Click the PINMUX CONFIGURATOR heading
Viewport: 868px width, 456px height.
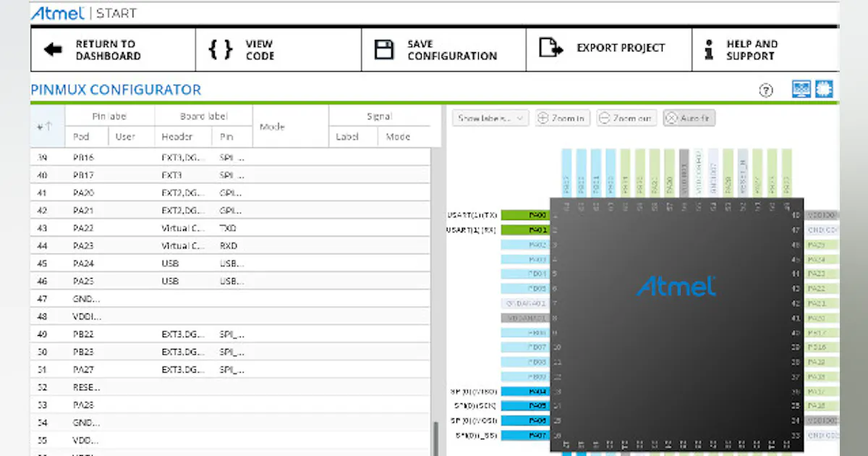[x=116, y=90]
